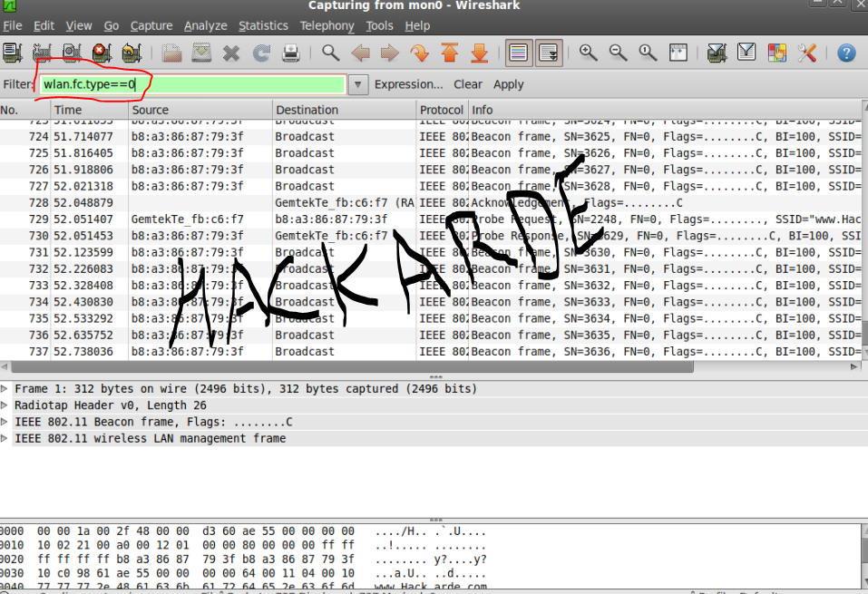Reset zoom to 100% icon
The width and height of the screenshot is (868, 594).
[x=648, y=53]
